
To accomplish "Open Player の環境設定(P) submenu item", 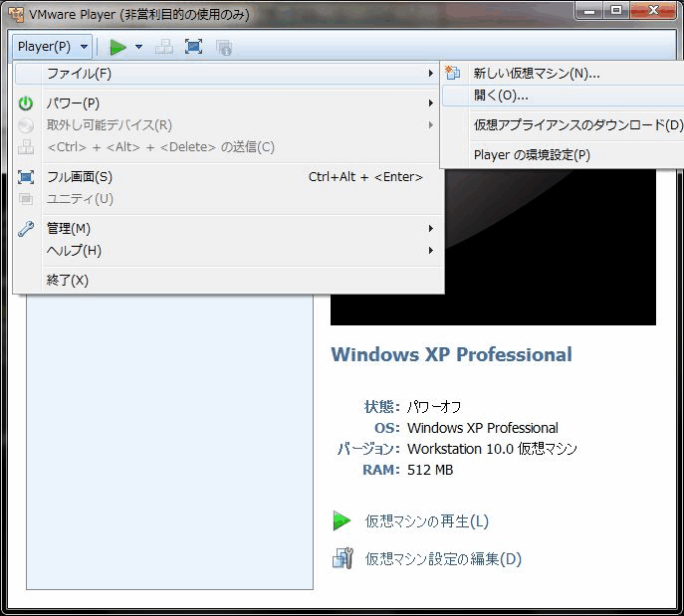I will (x=564, y=155).
